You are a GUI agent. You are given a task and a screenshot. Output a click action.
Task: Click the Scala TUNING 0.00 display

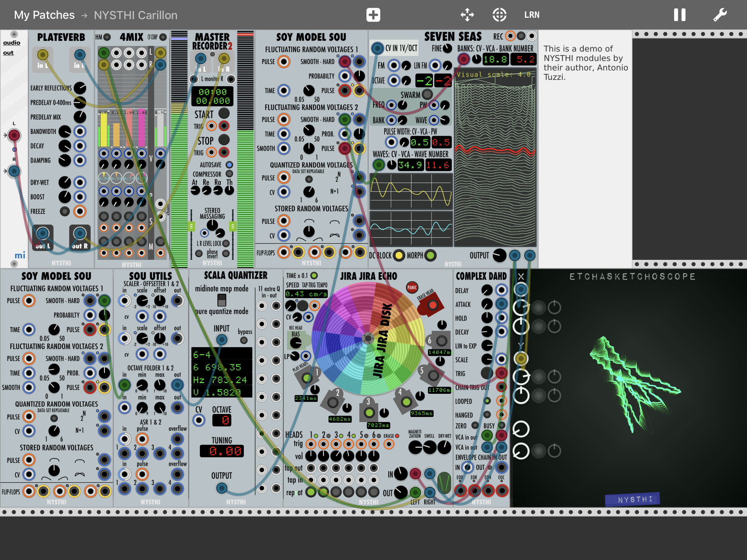[x=222, y=451]
